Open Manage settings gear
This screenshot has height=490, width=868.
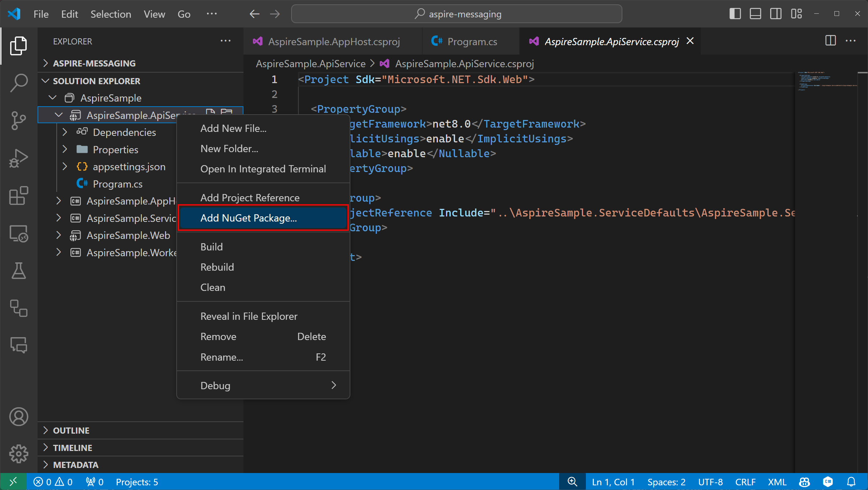click(x=18, y=454)
